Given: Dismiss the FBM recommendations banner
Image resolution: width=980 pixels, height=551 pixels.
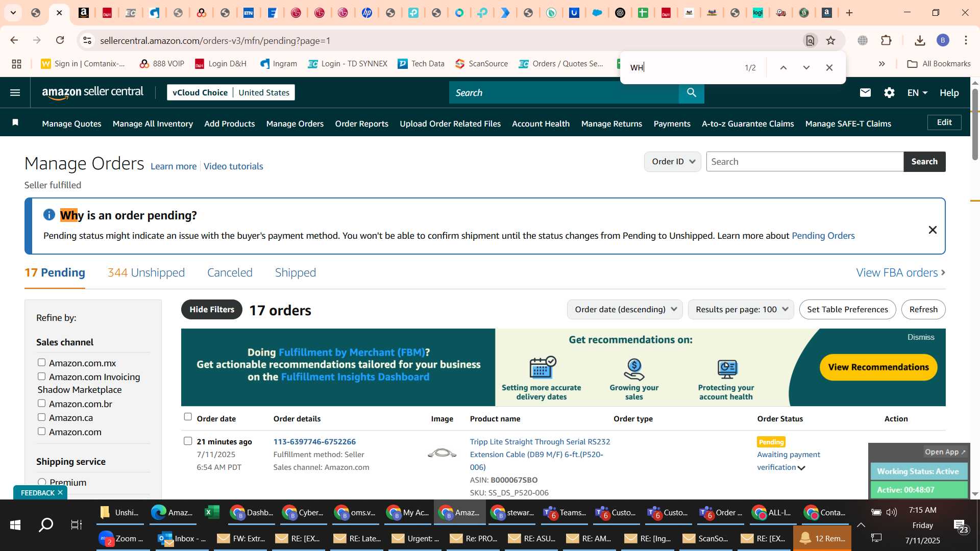Looking at the screenshot, I should tap(920, 337).
